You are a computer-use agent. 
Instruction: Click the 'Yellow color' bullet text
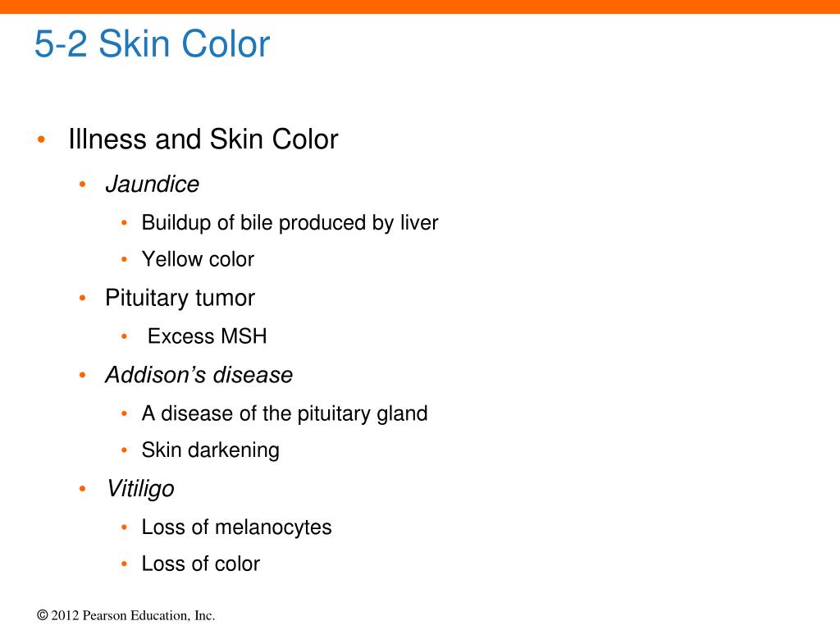(x=198, y=259)
